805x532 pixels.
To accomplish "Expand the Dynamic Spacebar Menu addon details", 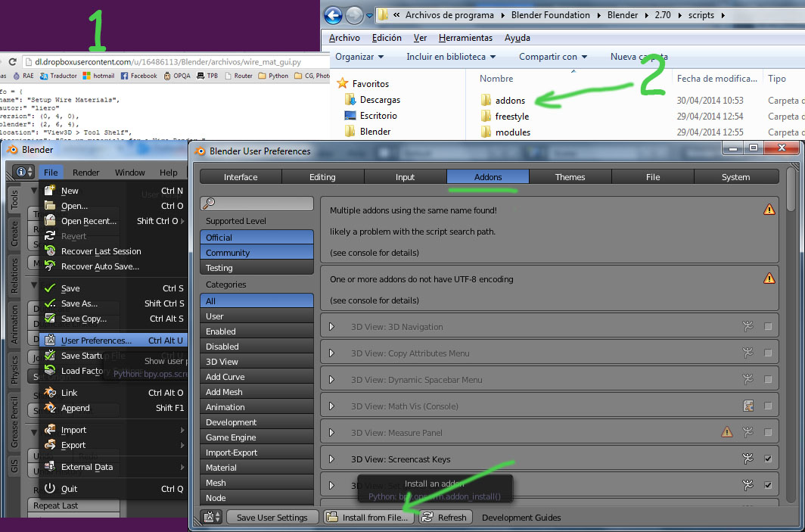I will tap(331, 379).
